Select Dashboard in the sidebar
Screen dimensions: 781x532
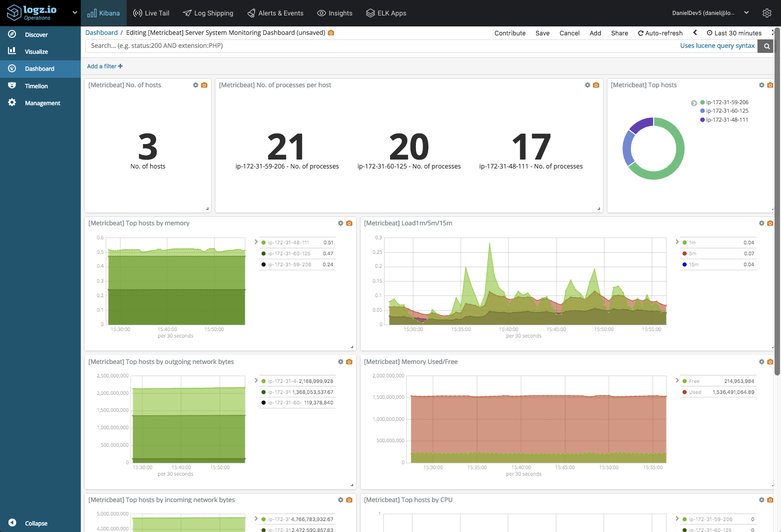pos(40,69)
